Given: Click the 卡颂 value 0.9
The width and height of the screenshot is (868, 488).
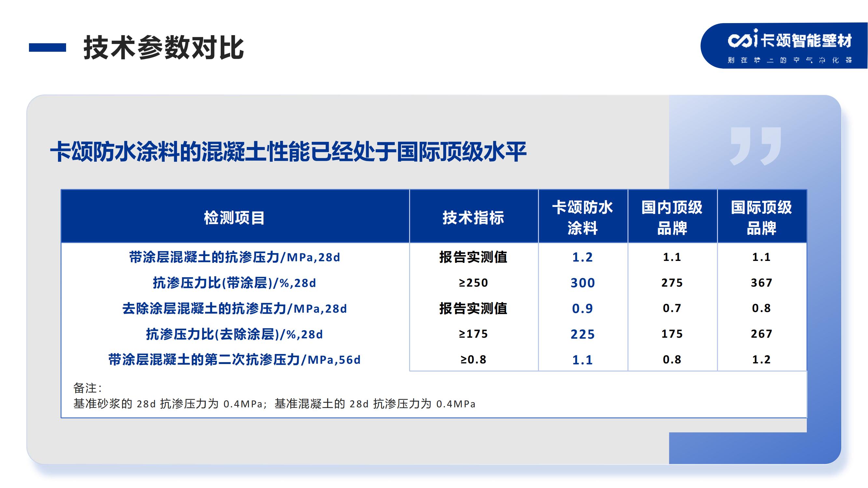Looking at the screenshot, I should (x=583, y=308).
